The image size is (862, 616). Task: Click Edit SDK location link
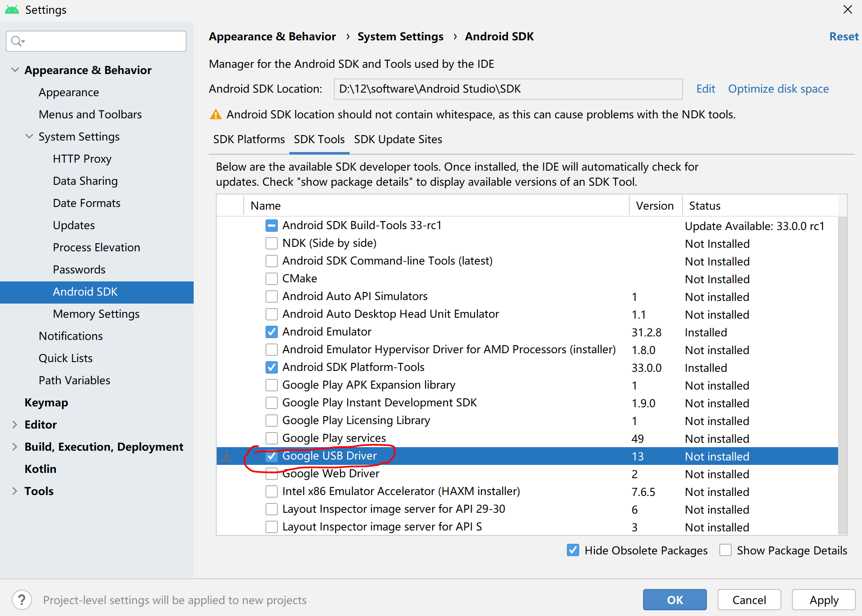(x=706, y=89)
